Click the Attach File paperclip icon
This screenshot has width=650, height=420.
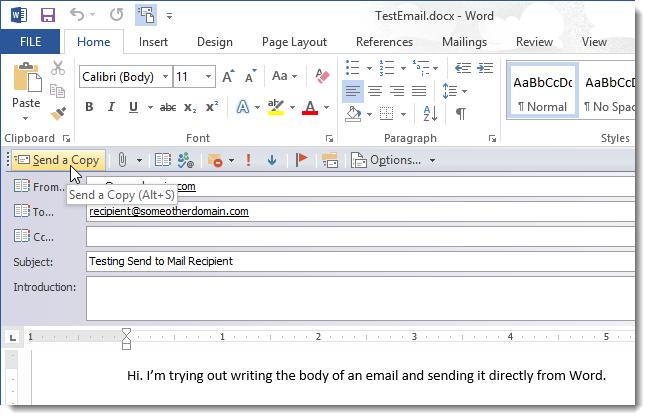coord(122,160)
